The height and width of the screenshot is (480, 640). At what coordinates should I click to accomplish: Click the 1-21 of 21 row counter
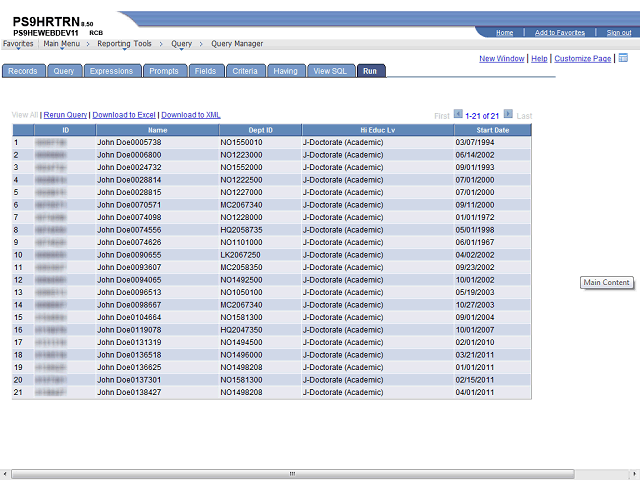(482, 116)
